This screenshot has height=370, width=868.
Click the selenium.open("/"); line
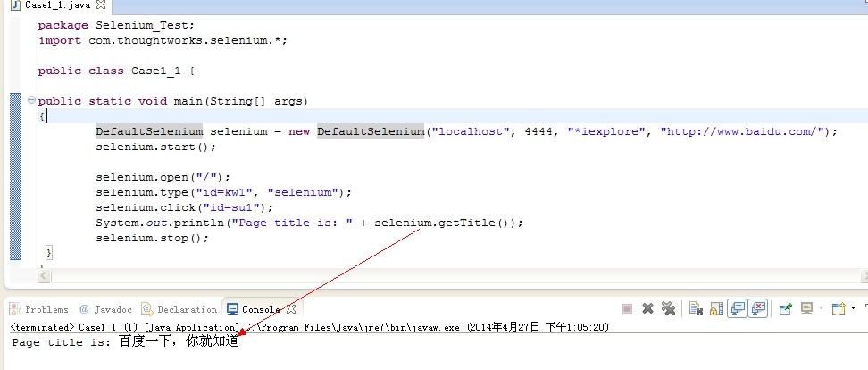pyautogui.click(x=163, y=177)
